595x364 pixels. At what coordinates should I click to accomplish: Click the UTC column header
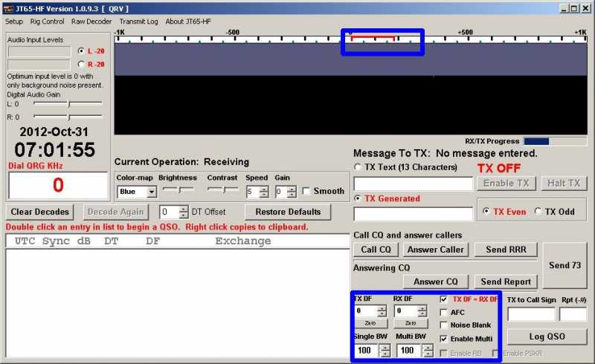pos(25,241)
